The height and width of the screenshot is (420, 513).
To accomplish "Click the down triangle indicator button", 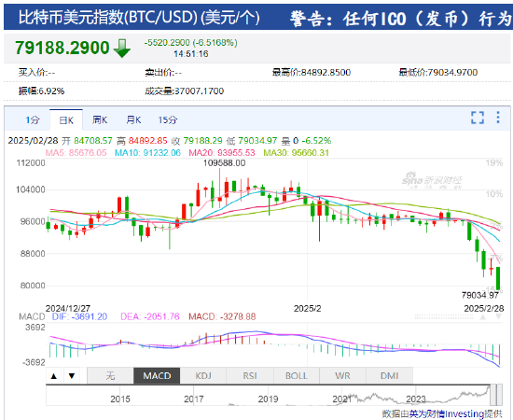I will tap(72, 376).
